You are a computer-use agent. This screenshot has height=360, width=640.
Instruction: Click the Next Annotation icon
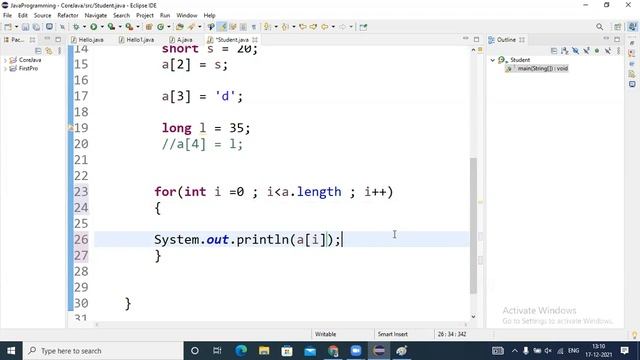click(267, 27)
